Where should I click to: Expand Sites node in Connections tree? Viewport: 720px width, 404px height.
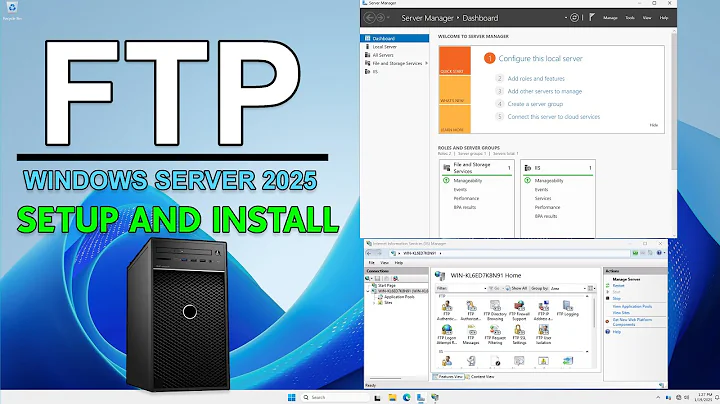374,303
